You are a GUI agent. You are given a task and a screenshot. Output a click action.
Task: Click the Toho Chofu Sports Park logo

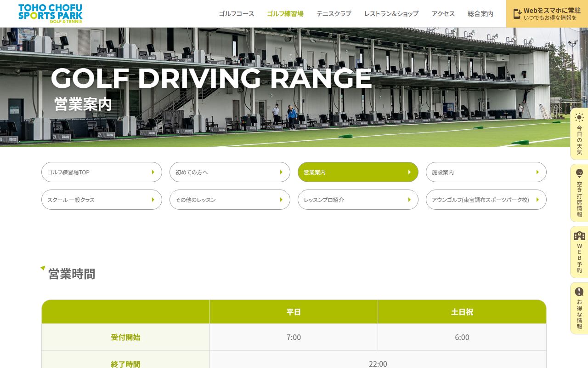click(51, 13)
